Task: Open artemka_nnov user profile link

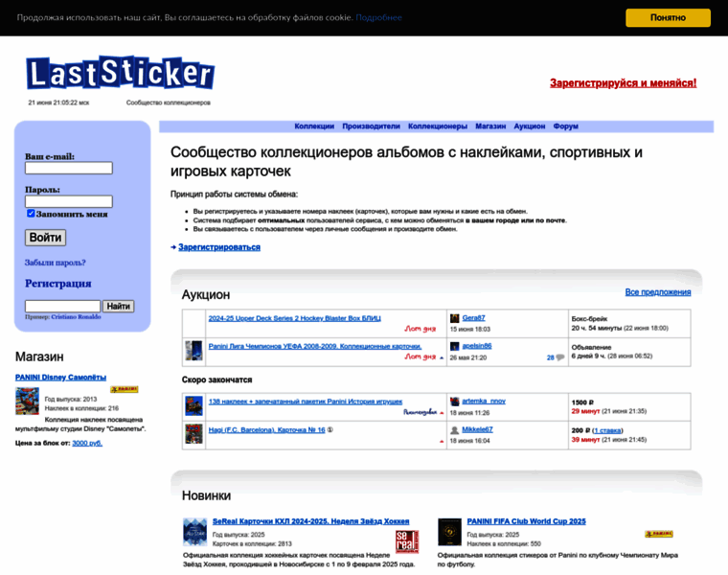Action: point(484,401)
